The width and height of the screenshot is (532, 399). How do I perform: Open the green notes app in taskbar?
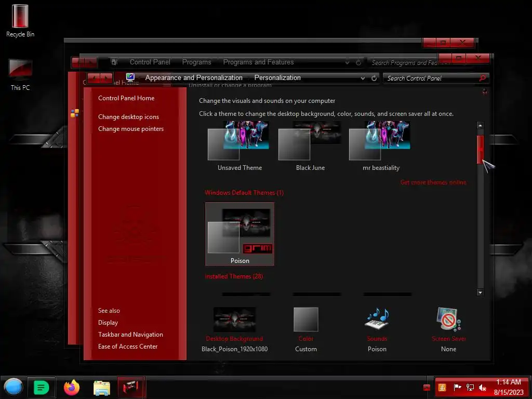[42, 387]
